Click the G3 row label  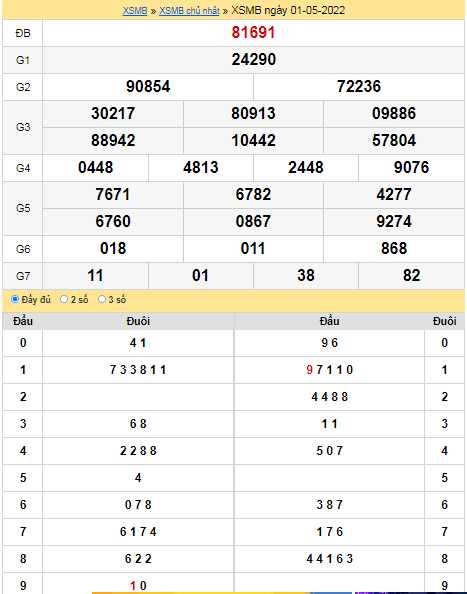pos(23,127)
